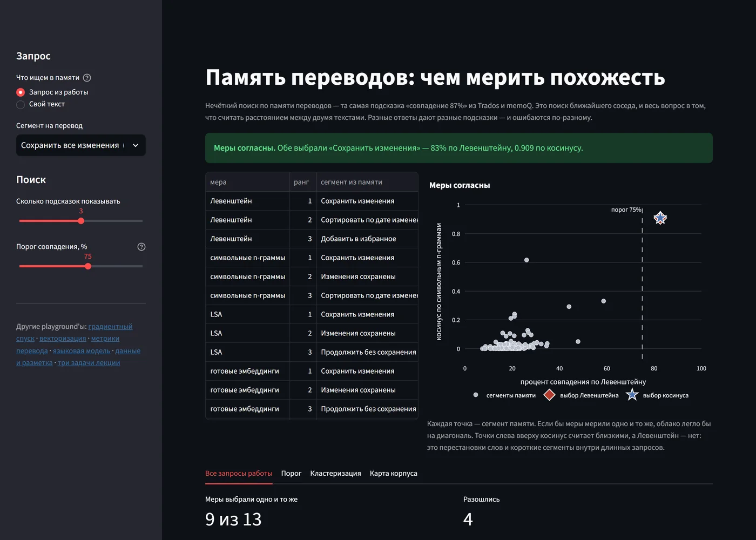Click the «порог 75%» chart annotation
The image size is (756, 540).
click(x=626, y=210)
